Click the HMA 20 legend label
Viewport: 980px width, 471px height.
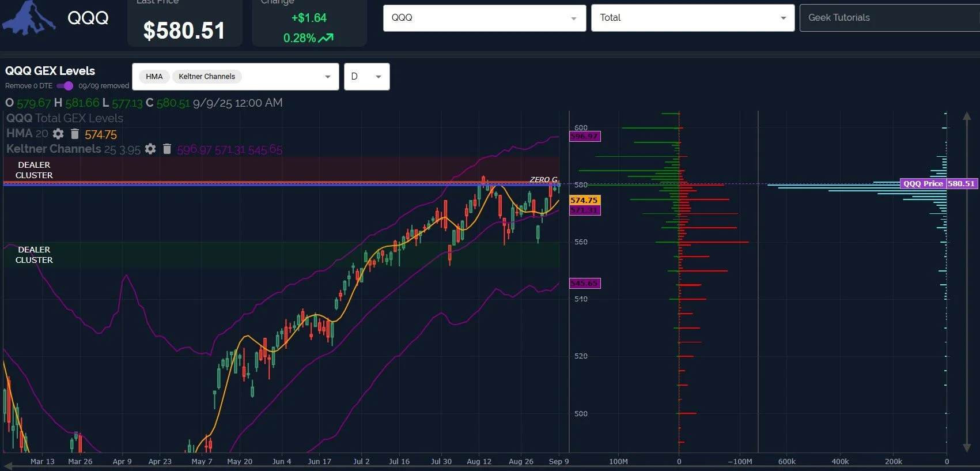pyautogui.click(x=27, y=133)
